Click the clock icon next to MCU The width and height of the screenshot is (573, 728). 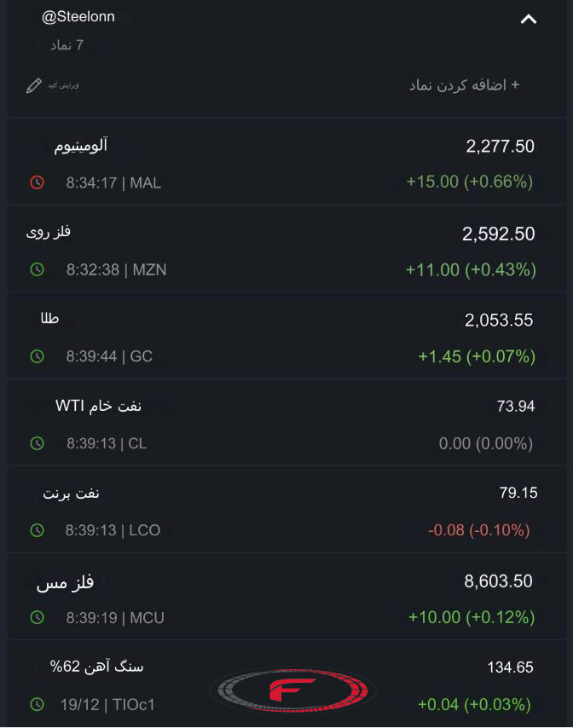point(38,617)
